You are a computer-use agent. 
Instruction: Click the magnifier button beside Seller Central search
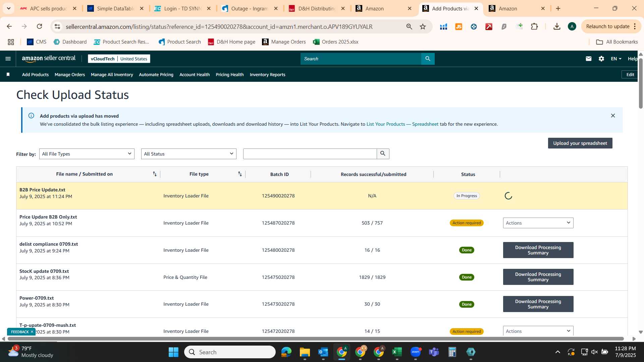428,59
